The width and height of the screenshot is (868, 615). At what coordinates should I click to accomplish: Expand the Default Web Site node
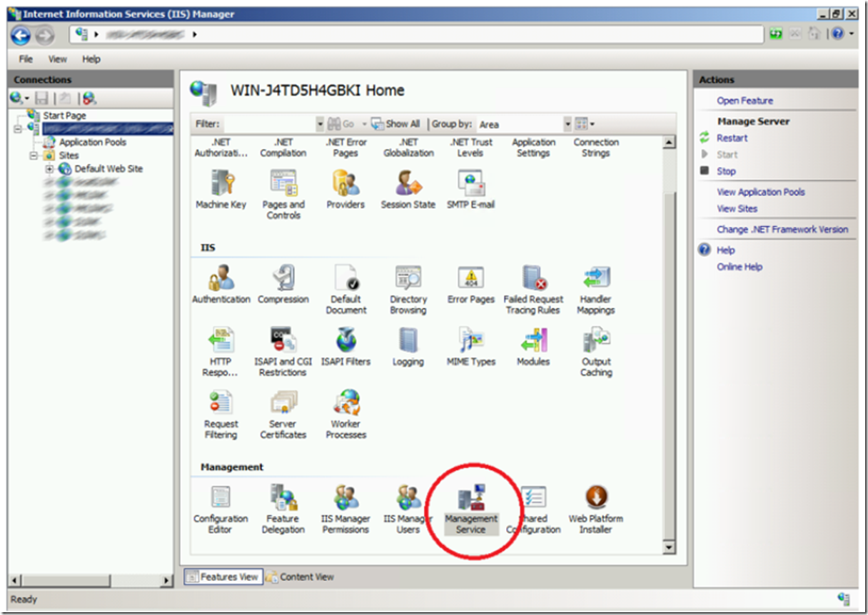pyautogui.click(x=49, y=168)
